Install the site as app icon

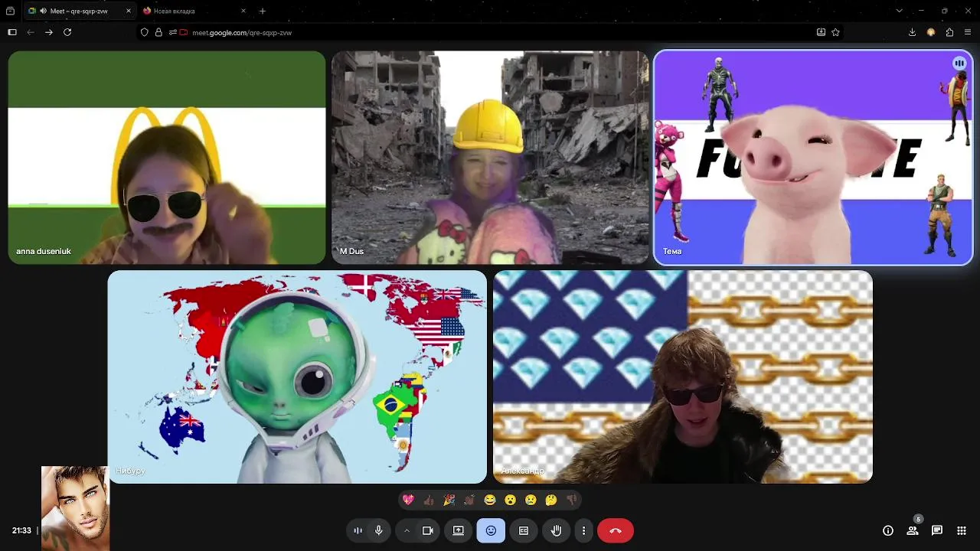(x=821, y=32)
